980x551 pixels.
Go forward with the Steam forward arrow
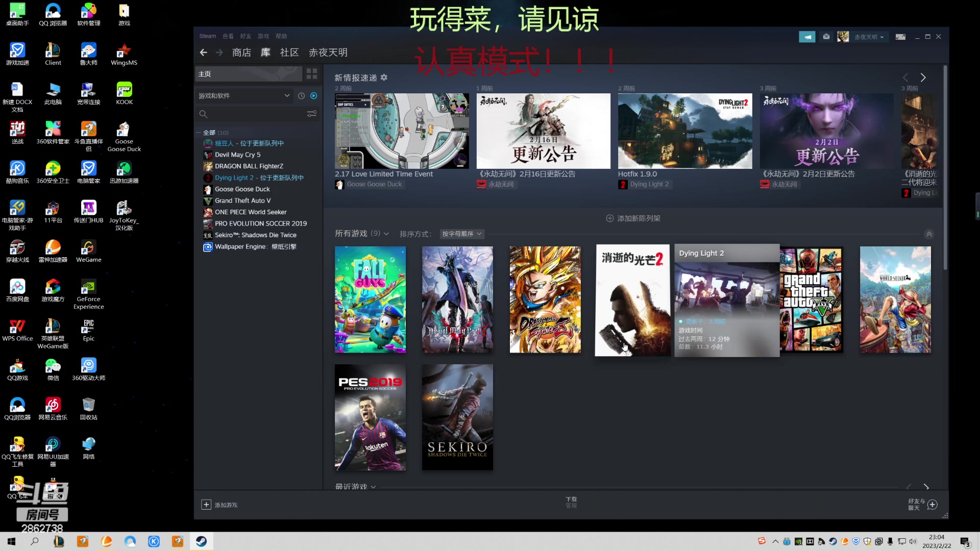pos(219,53)
